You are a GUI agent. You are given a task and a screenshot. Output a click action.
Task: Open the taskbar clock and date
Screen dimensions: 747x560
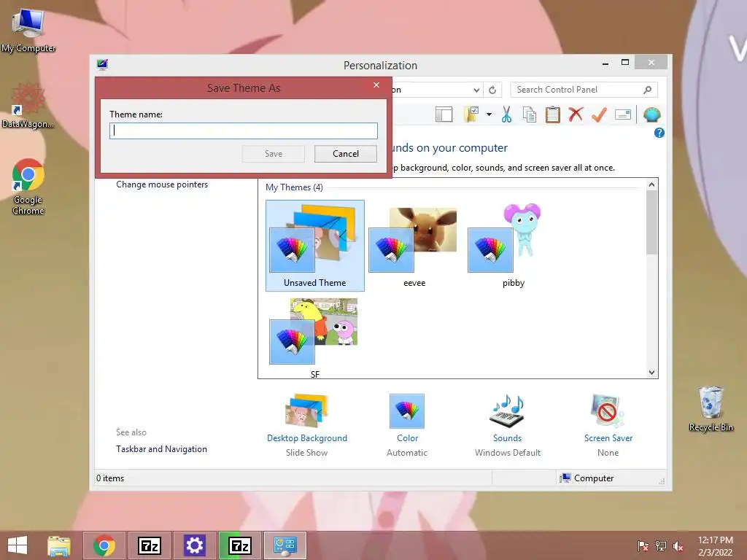(715, 545)
